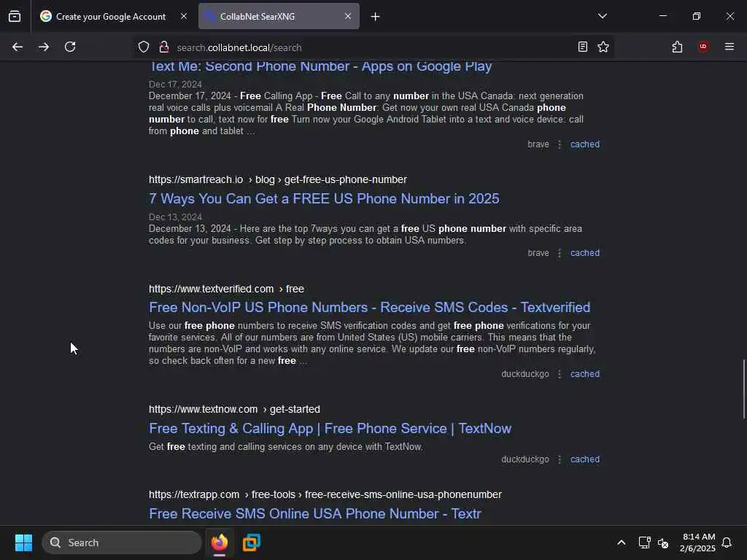Show site security info via the lock icon

pyautogui.click(x=164, y=47)
